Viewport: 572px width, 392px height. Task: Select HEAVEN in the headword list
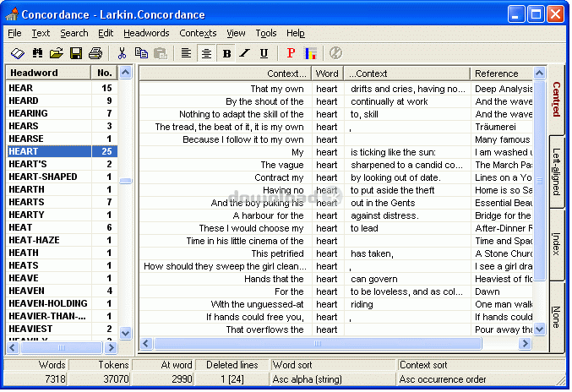pos(26,291)
